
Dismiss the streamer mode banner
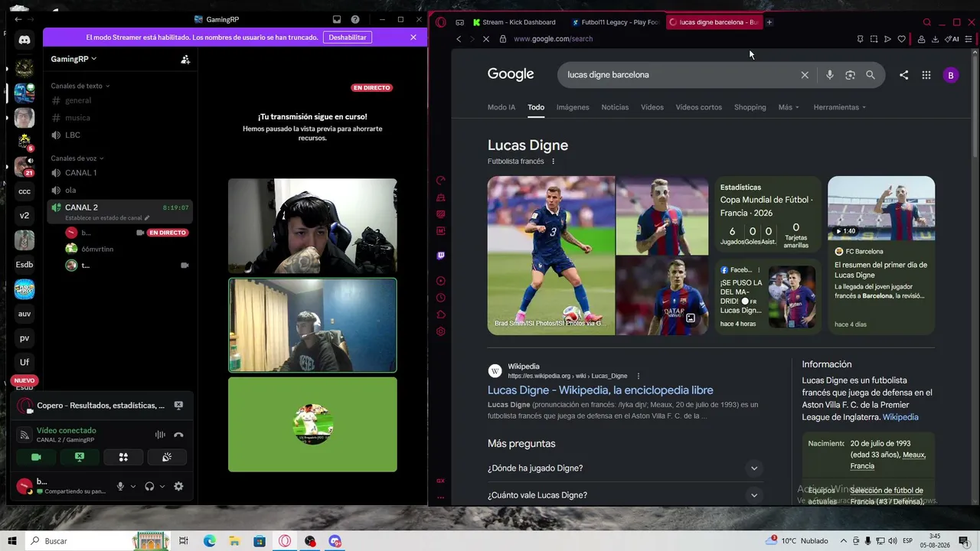(x=413, y=37)
